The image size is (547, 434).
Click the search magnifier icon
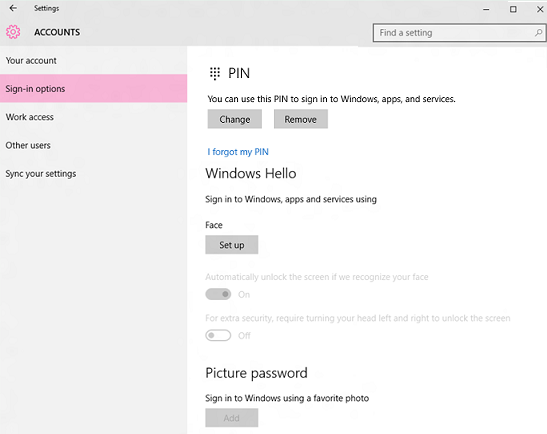point(538,33)
